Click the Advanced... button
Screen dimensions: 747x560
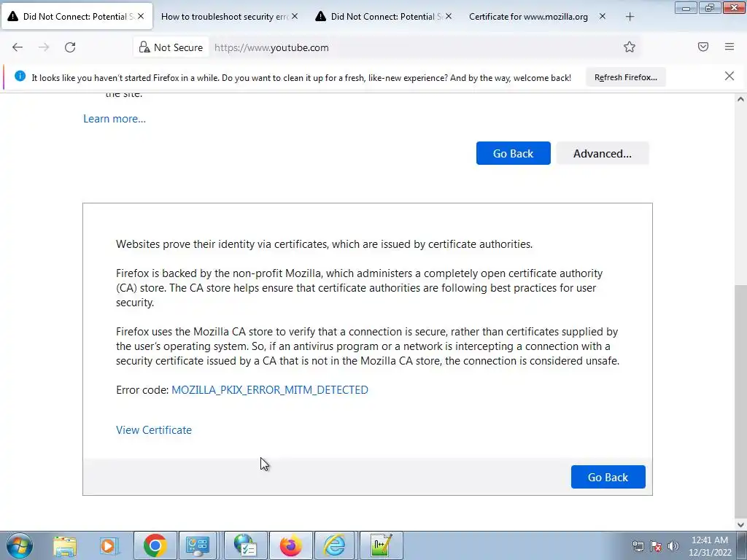point(602,153)
